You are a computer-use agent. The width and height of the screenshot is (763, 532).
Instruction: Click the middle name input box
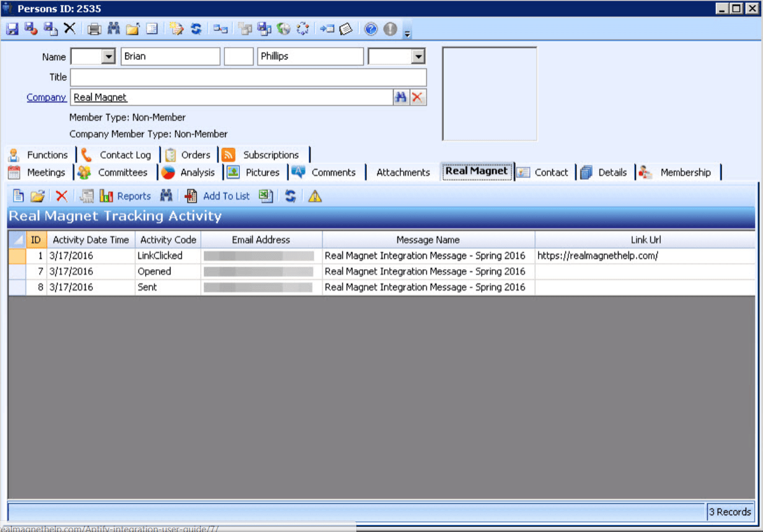pos(239,56)
